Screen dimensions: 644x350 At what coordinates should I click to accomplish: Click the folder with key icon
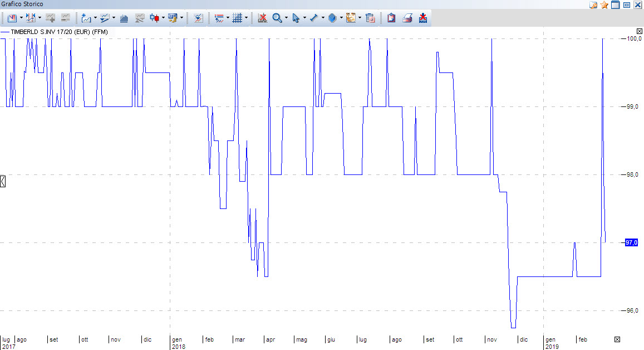(593, 4)
